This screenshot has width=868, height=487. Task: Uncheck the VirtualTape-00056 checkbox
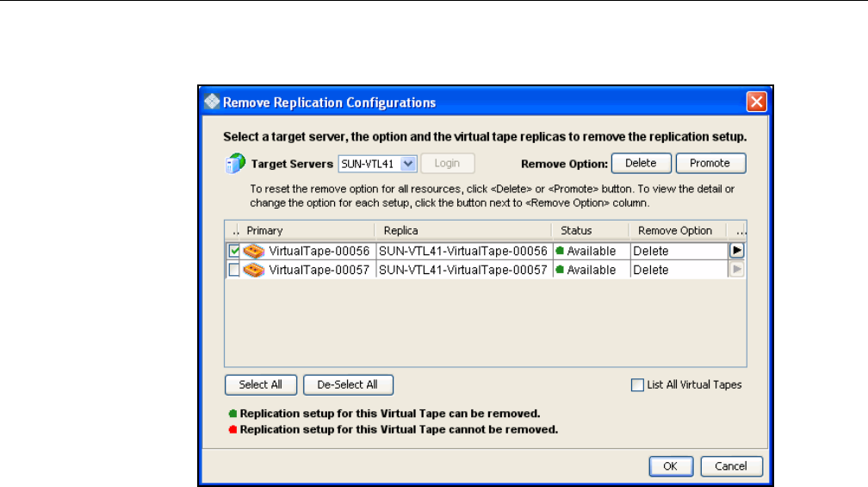[x=234, y=251]
